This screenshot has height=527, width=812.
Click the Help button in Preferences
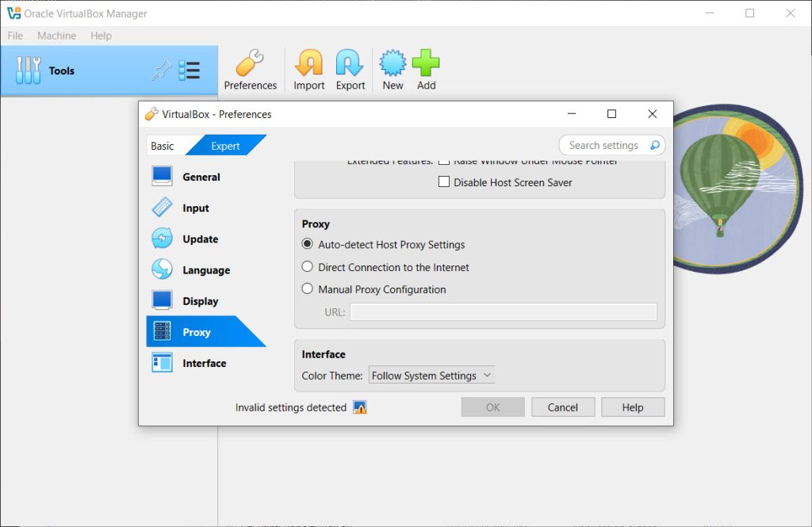(x=633, y=407)
